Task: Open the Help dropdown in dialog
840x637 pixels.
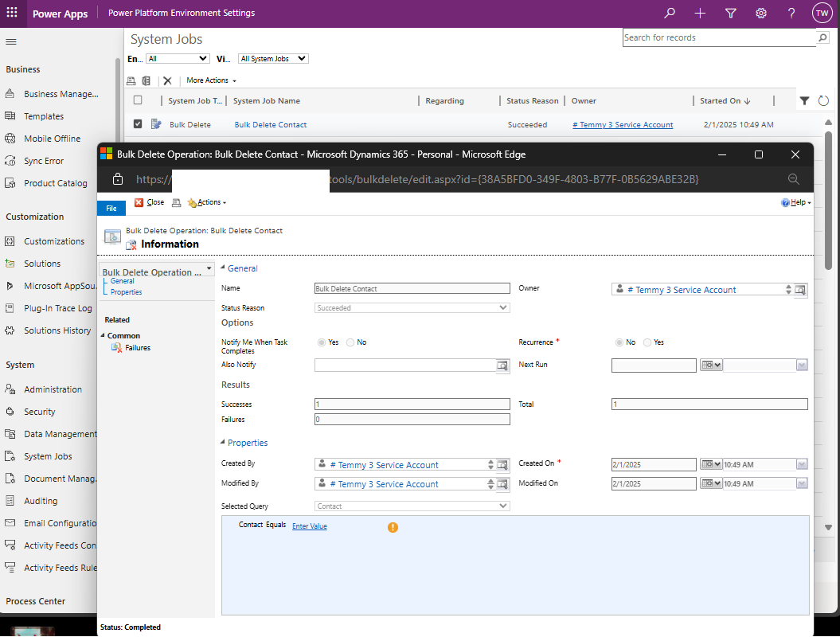Action: coord(796,202)
